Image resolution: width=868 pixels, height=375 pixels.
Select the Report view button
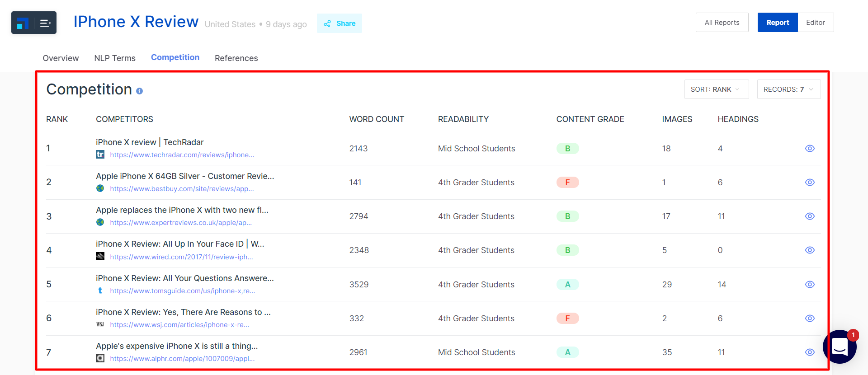(778, 23)
